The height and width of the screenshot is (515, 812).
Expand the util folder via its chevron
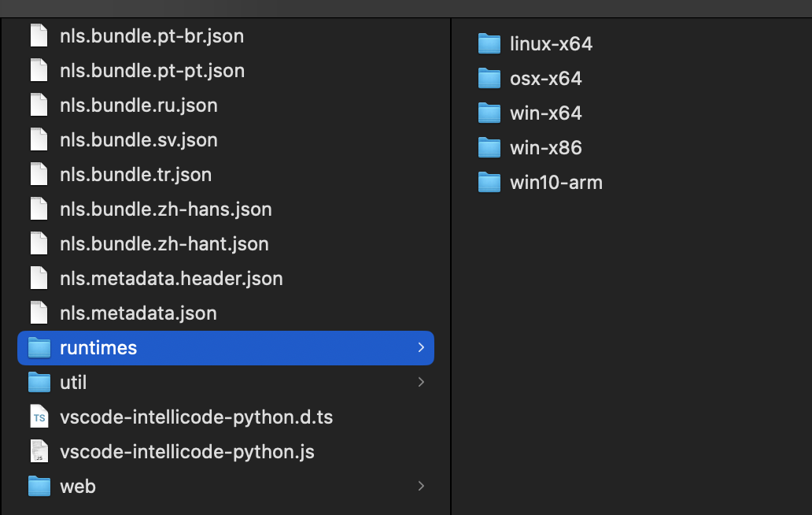(x=422, y=382)
